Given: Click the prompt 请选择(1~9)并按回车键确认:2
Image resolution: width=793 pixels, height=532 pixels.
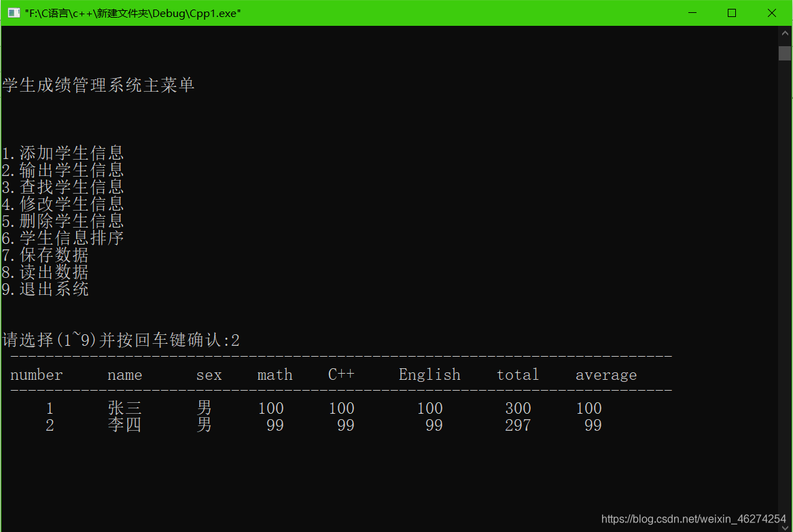Looking at the screenshot, I should pyautogui.click(x=121, y=340).
